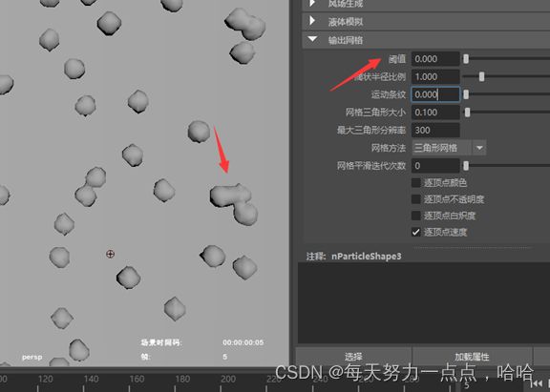Image resolution: width=550 pixels, height=392 pixels.
Task: Click the 最大三角形分辨率 attribute label
Action: point(371,131)
